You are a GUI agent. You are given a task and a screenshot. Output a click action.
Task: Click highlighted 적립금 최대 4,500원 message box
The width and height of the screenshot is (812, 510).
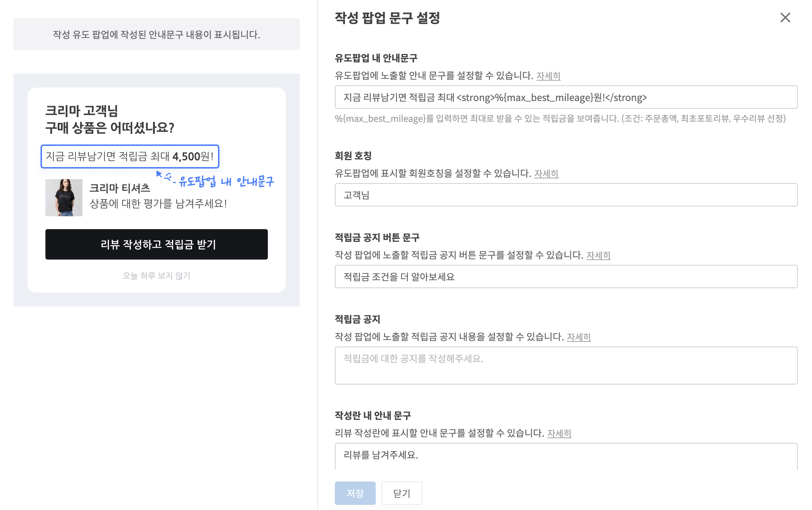pos(130,157)
